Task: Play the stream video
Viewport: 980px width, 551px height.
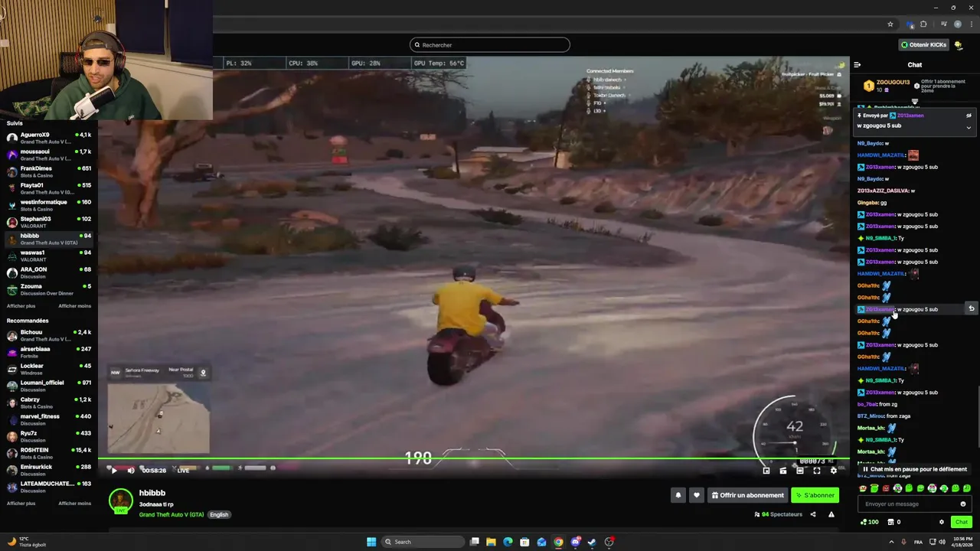Action: point(114,471)
